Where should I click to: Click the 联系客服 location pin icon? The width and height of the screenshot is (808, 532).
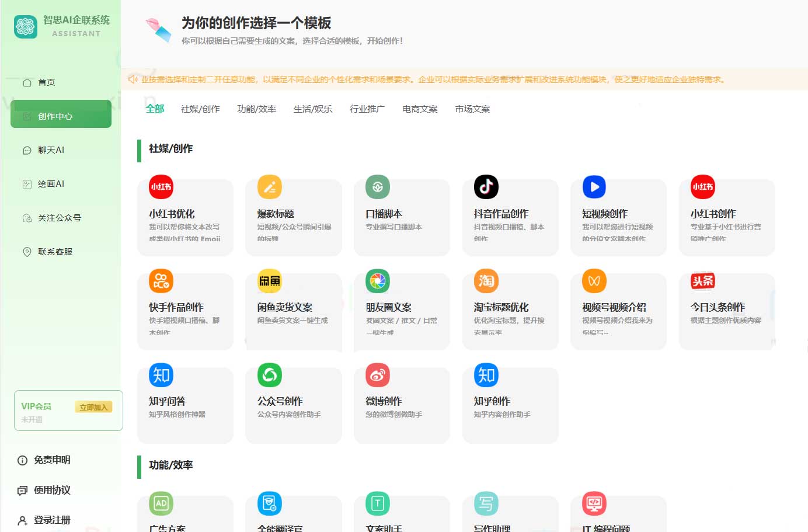27,252
